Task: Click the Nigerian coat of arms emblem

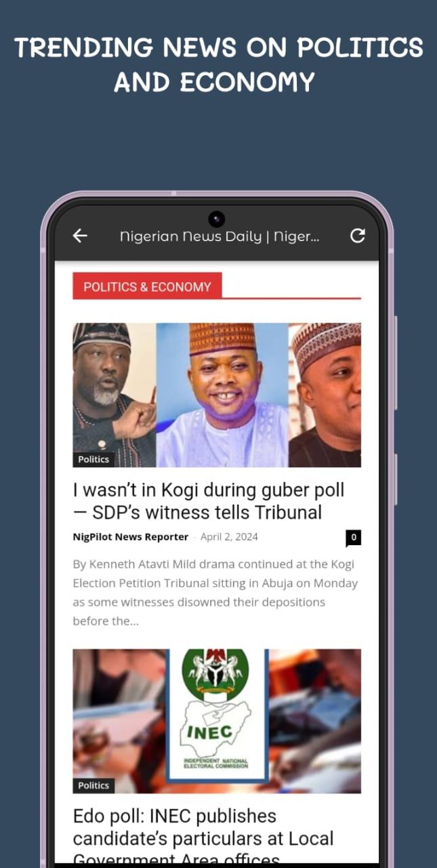Action: click(x=215, y=671)
